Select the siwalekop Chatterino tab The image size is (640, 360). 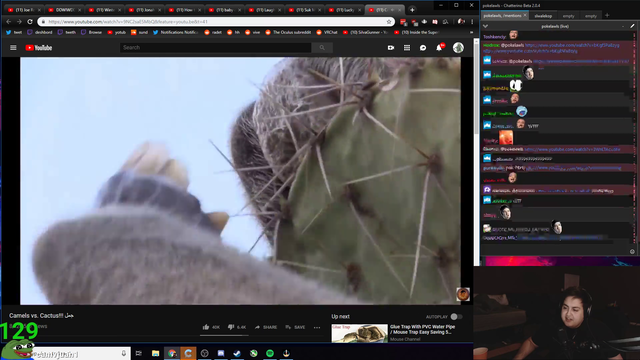coord(543,16)
